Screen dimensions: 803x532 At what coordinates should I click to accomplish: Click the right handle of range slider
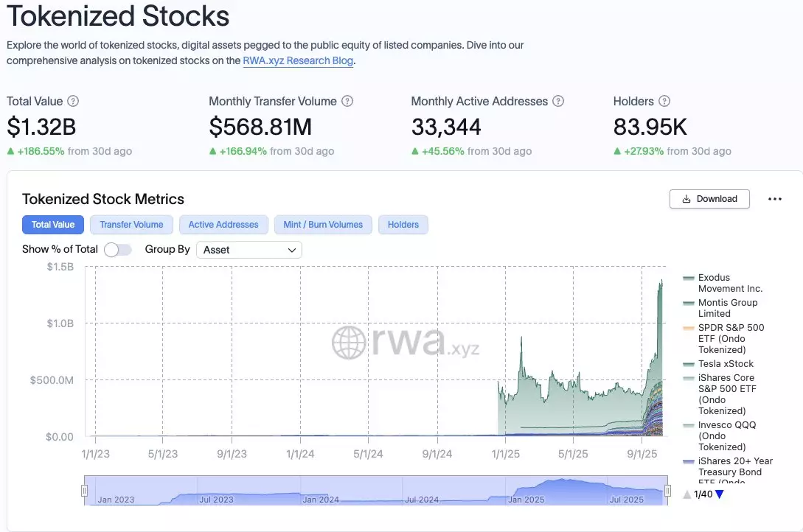pos(667,491)
